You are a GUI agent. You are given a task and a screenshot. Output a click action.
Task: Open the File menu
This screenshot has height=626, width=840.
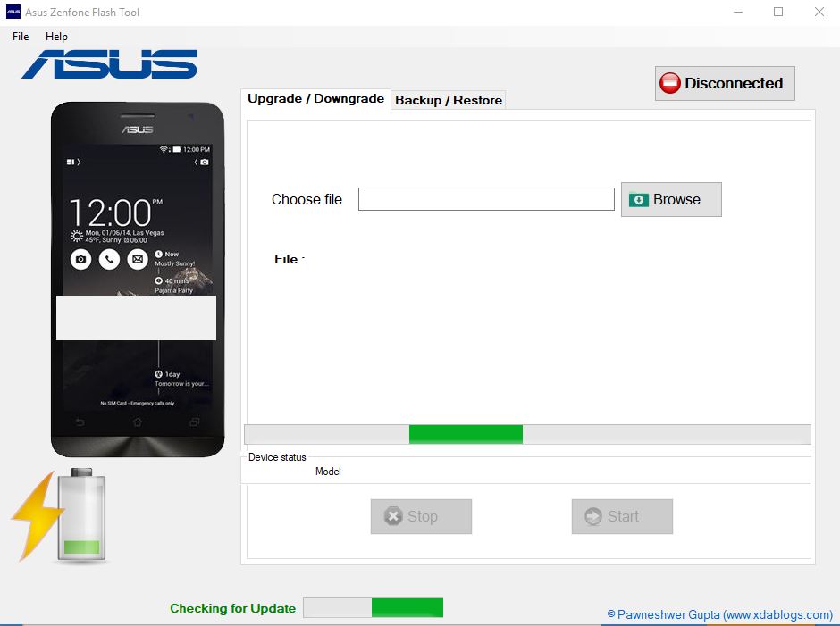[21, 37]
